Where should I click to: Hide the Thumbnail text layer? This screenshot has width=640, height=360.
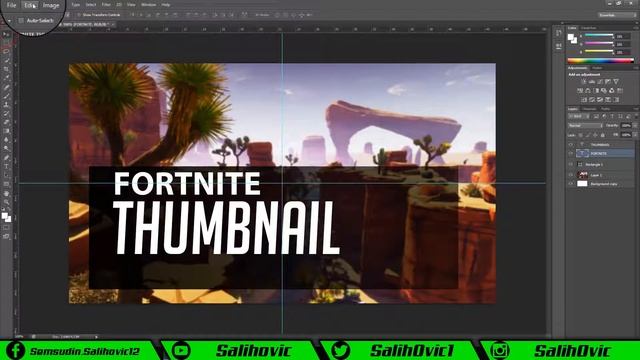click(571, 144)
